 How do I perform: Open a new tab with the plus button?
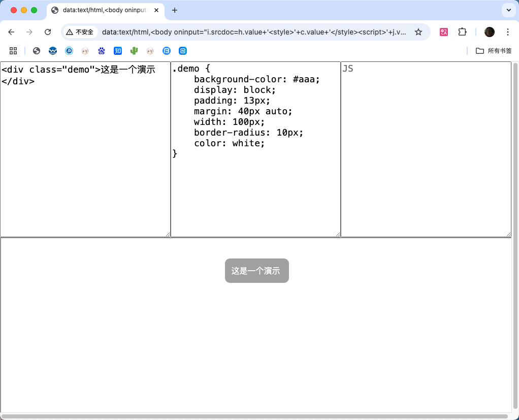tap(175, 10)
